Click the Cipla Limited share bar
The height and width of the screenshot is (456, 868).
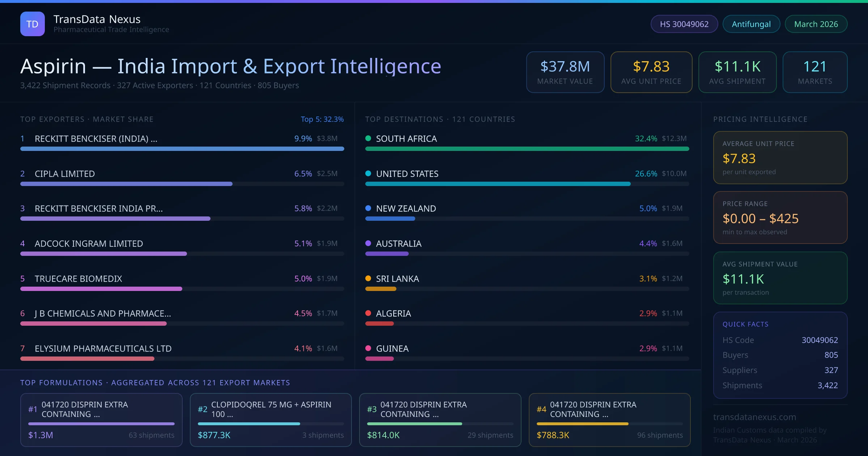click(x=126, y=184)
